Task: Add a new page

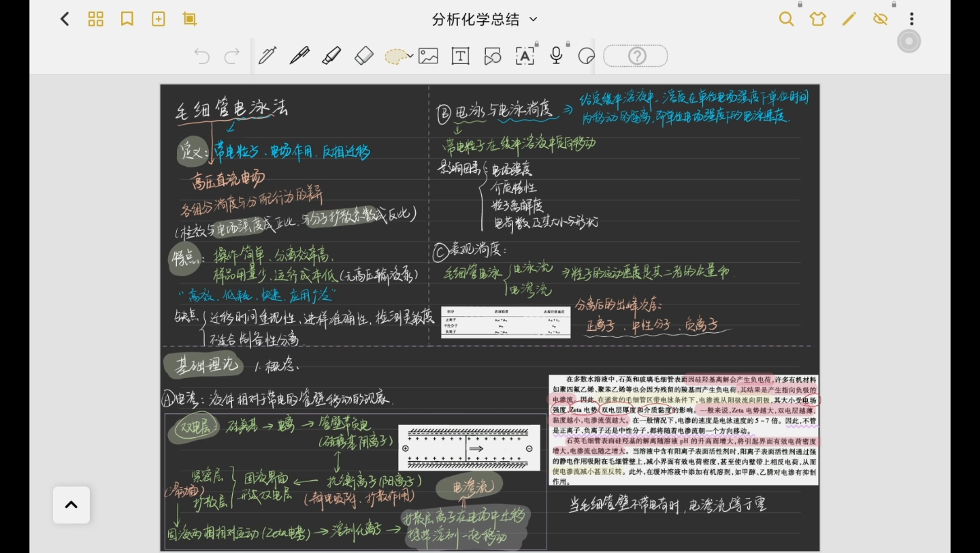Action: coord(159,19)
